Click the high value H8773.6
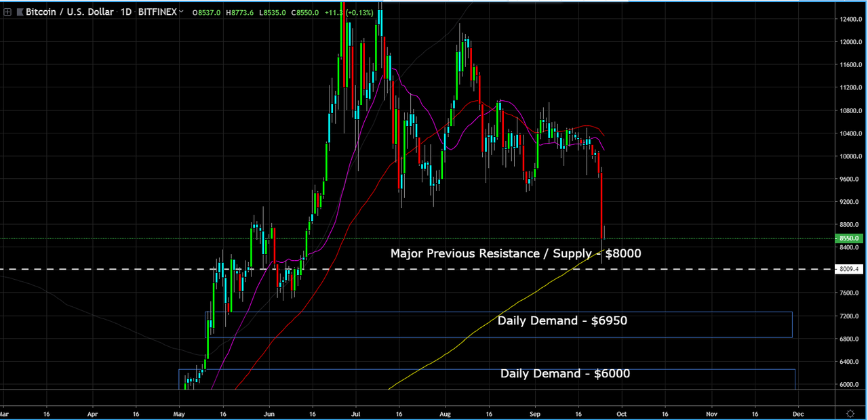The image size is (868, 420). tap(241, 12)
